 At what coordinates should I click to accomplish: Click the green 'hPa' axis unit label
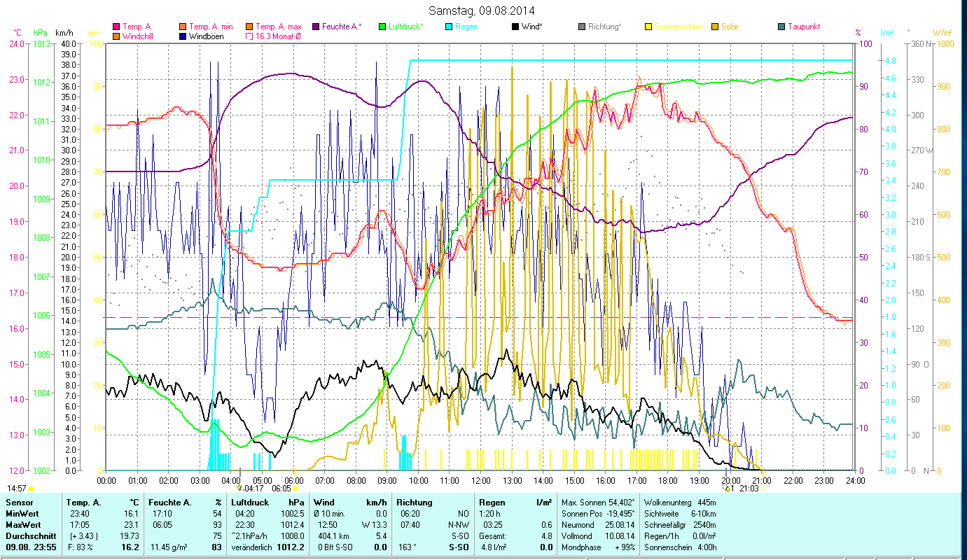(41, 33)
